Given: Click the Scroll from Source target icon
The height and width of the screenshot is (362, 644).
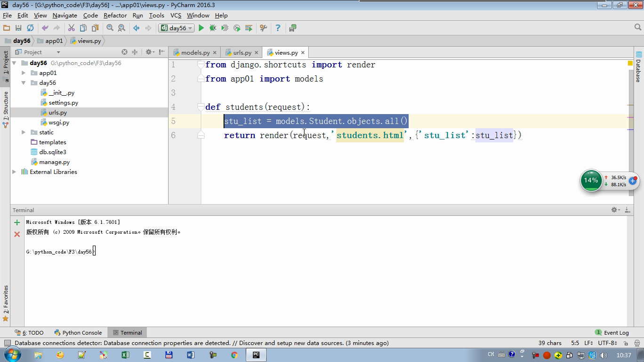Looking at the screenshot, I should (124, 52).
